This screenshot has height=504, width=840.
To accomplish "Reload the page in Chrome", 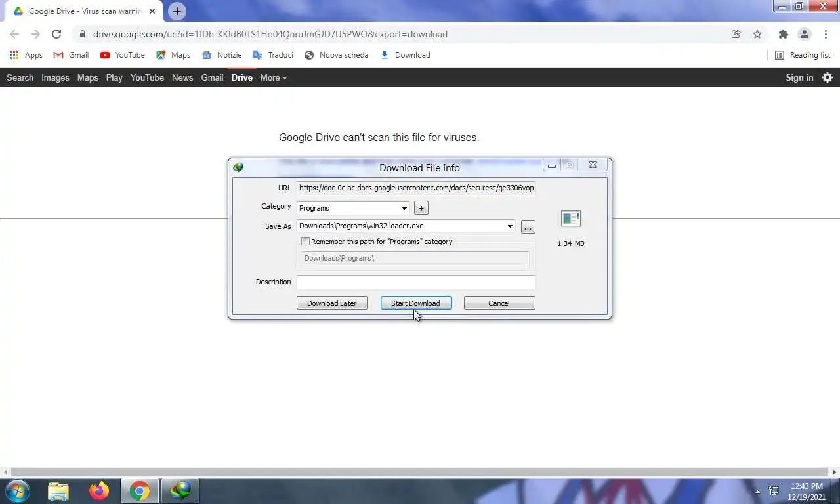I will click(x=56, y=34).
